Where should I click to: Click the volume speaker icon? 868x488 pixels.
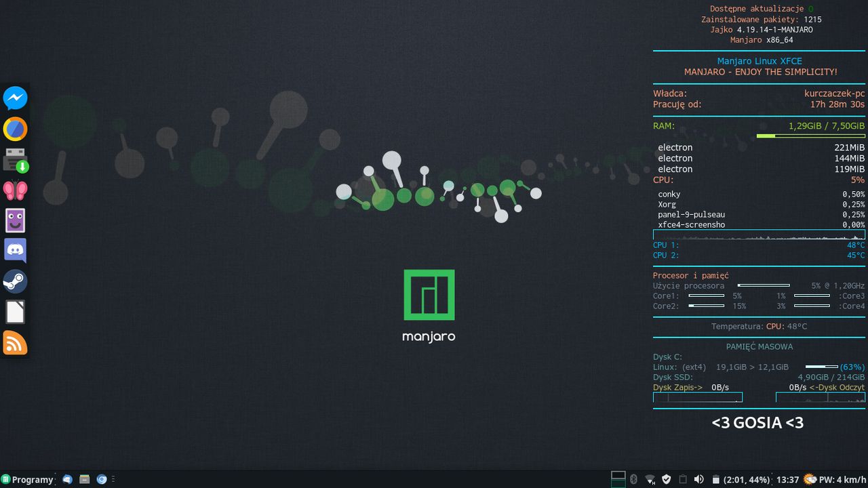tap(699, 479)
